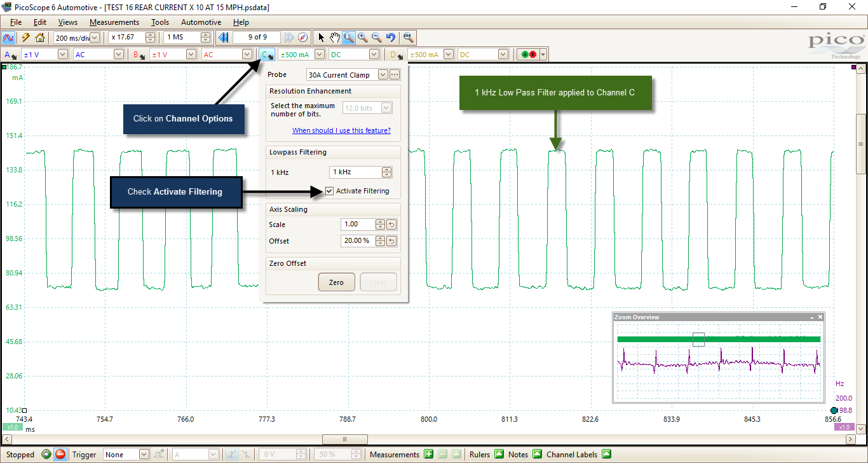
Task: Select the Scope Mode waveform icon
Action: pyautogui.click(x=9, y=38)
